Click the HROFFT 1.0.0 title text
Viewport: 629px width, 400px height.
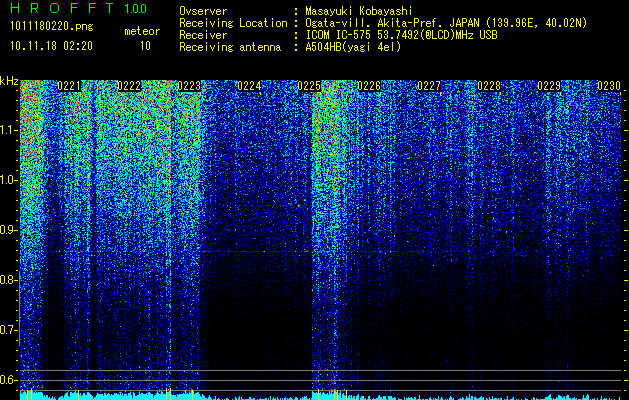[x=78, y=8]
